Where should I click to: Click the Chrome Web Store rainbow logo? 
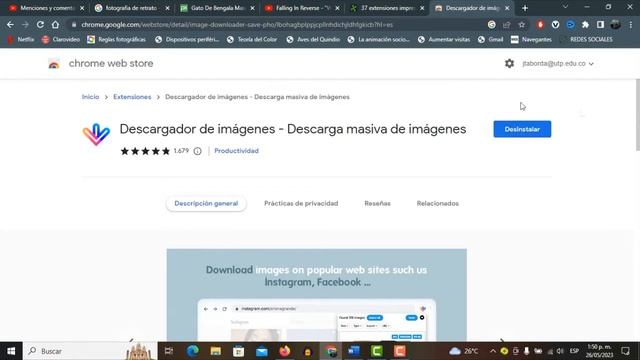click(x=54, y=64)
